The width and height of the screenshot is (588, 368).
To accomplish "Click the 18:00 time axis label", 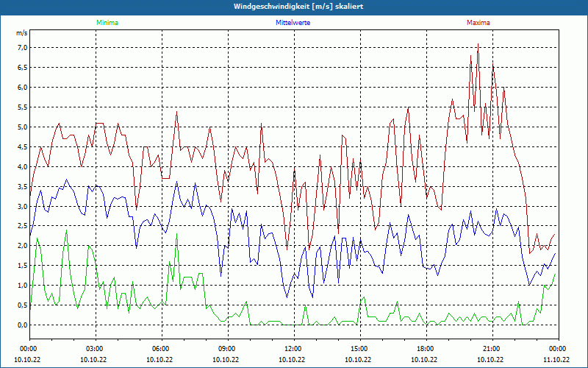I will [425, 349].
